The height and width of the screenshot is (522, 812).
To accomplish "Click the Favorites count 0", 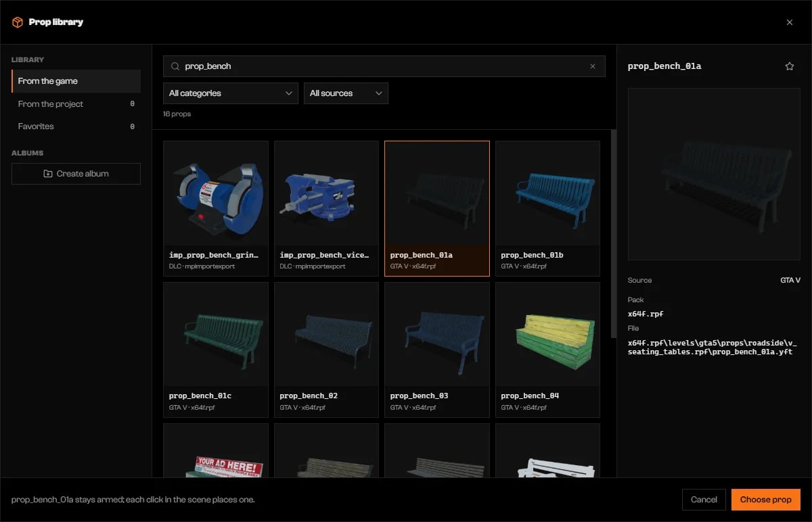I will [132, 126].
